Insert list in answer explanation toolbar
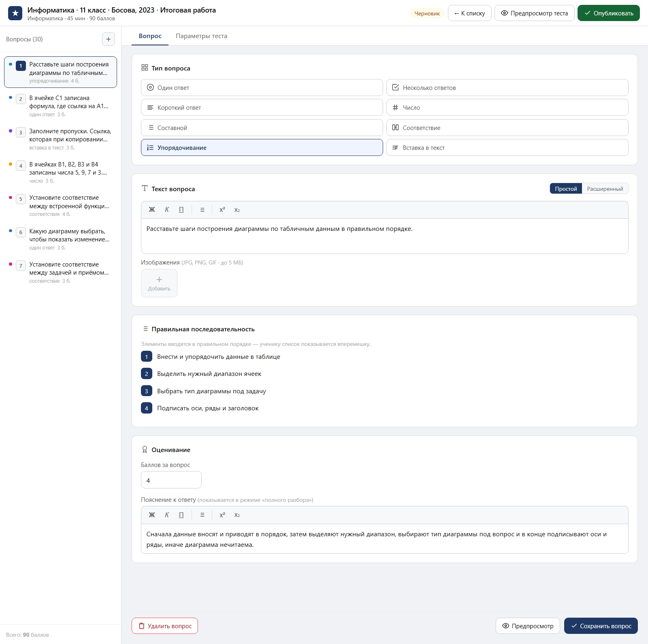The height and width of the screenshot is (644, 648). (x=202, y=515)
